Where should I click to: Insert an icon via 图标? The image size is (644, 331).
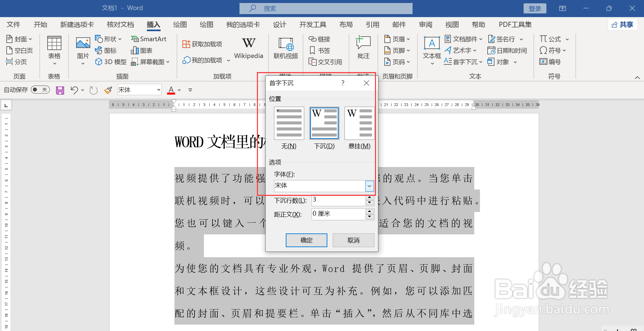coord(106,51)
